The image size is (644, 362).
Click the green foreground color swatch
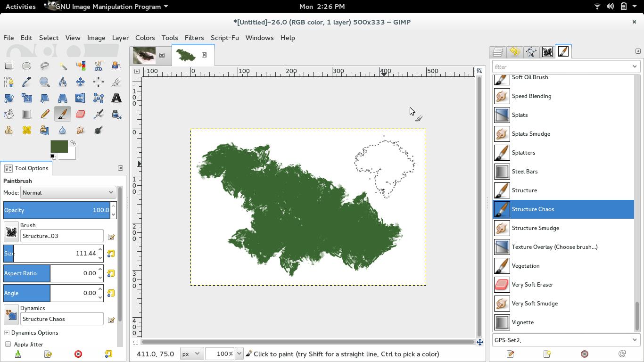tap(58, 146)
